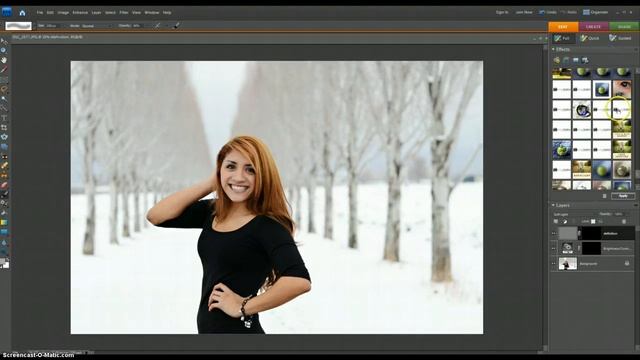Toggle visibility of Brightness/Contrast layer
The height and width of the screenshot is (360, 640).
click(554, 248)
